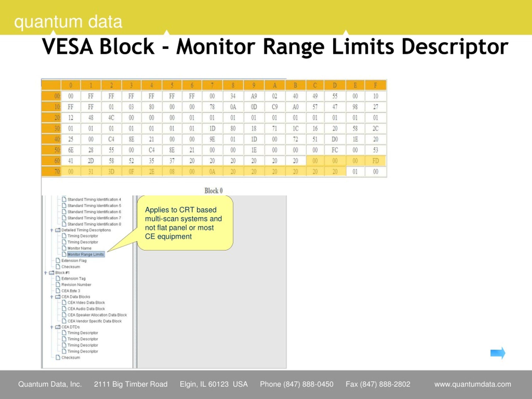Click highlighted hex cell "08"

click(x=172, y=172)
